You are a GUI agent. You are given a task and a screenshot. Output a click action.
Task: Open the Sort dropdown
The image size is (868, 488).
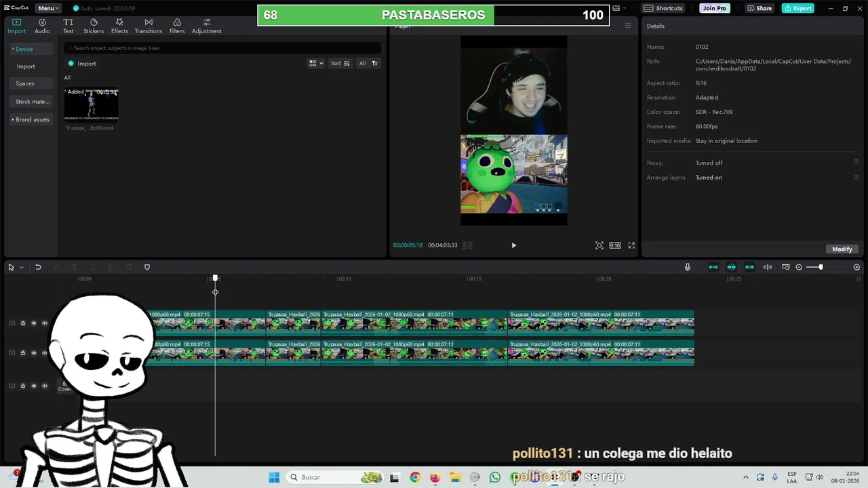[340, 63]
